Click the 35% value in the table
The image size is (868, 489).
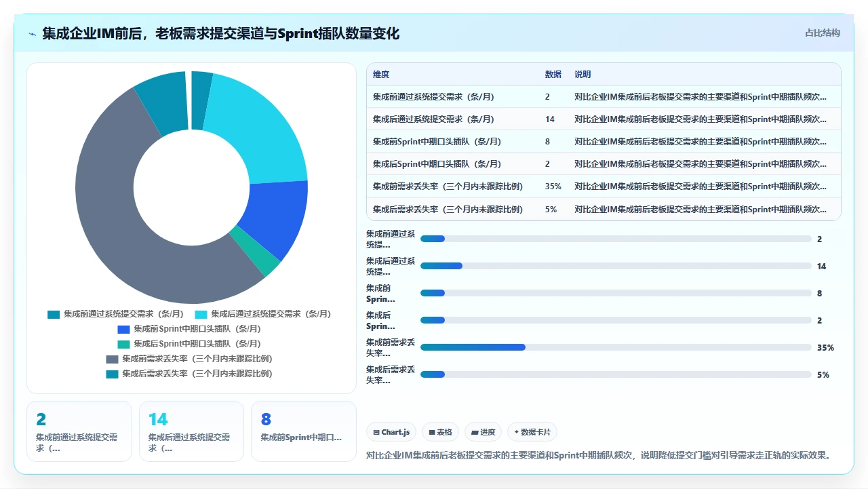pyautogui.click(x=553, y=187)
